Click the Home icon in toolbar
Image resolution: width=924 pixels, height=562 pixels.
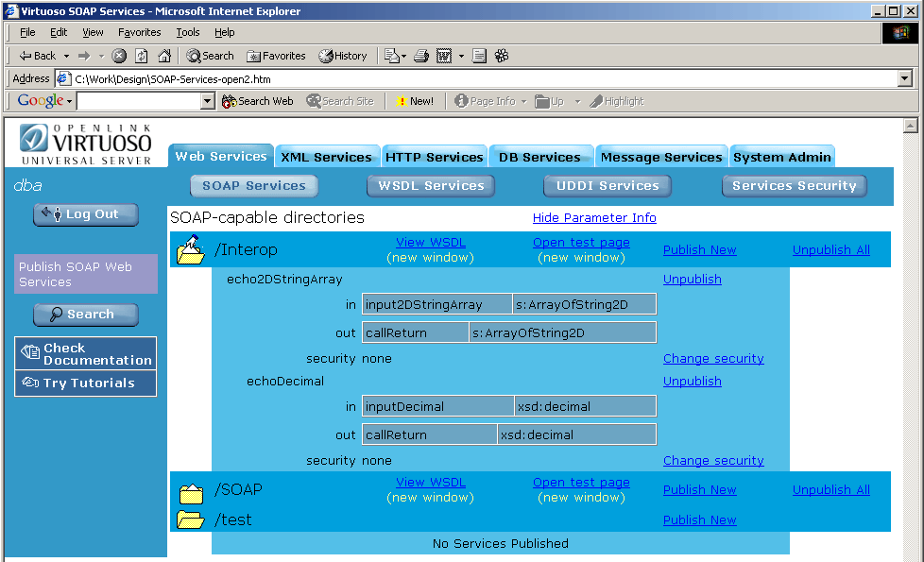pyautogui.click(x=164, y=56)
